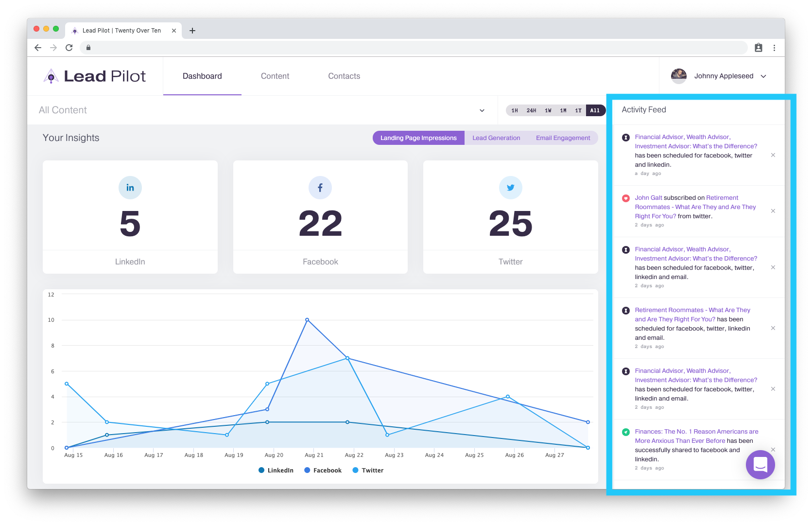Image resolution: width=812 pixels, height=525 pixels.
Task: Dismiss the John Galt subscribed notification
Action: point(773,211)
